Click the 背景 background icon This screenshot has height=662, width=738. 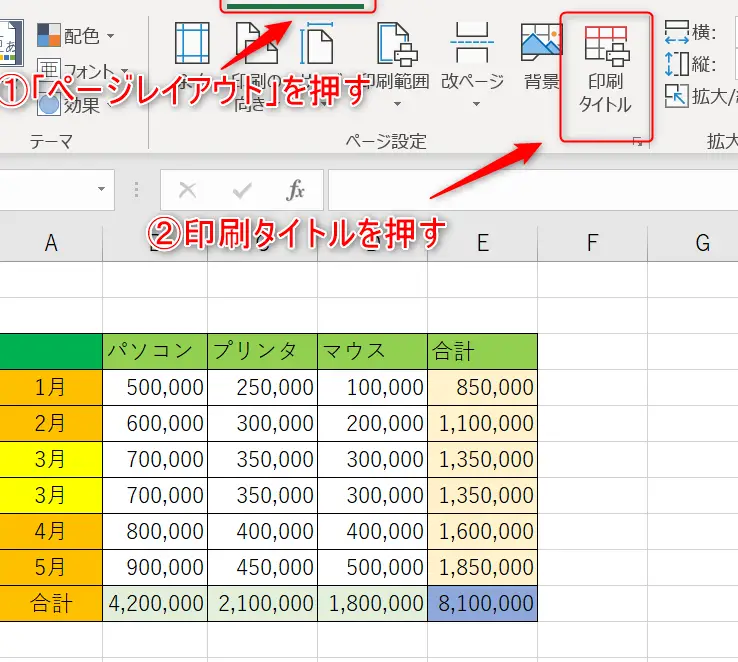(x=541, y=43)
